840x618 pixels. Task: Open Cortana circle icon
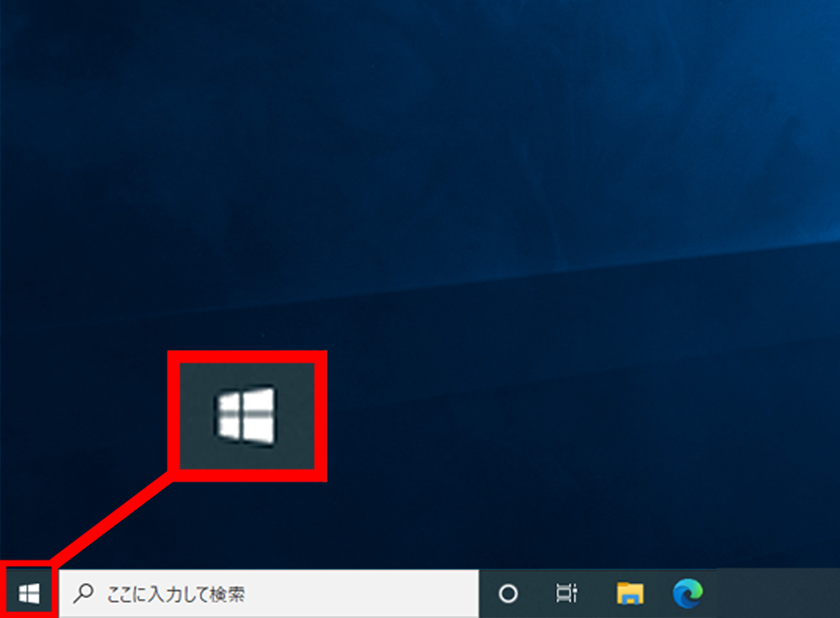click(x=508, y=594)
